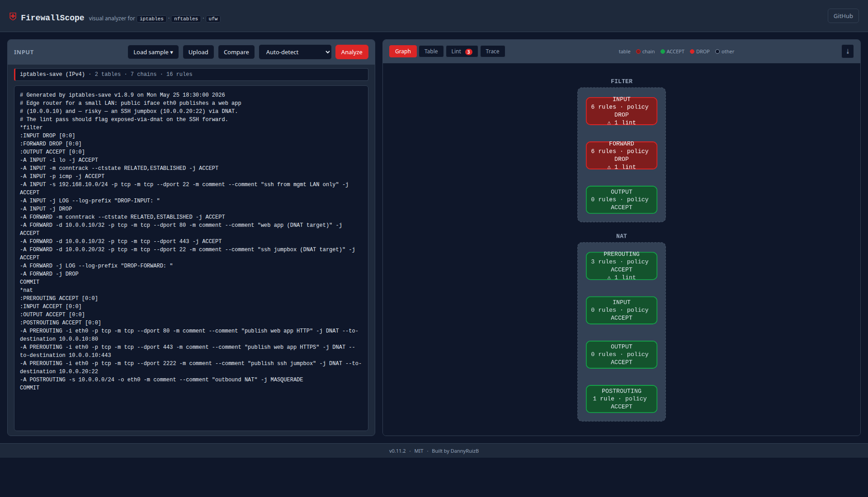
Task: Select the nat INPUT chain node
Action: pos(622,310)
